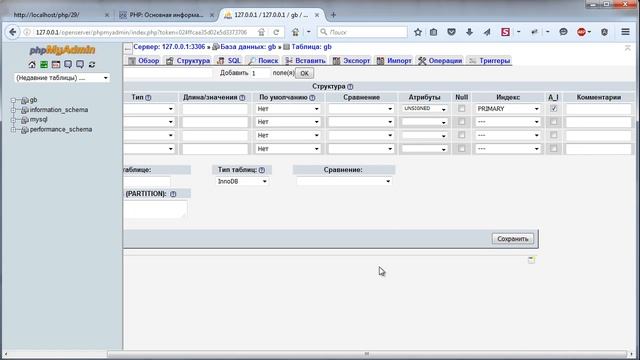The height and width of the screenshot is (360, 640).
Task: Uncheck A_I checkbox in the PRIMARY row
Action: coord(553,109)
